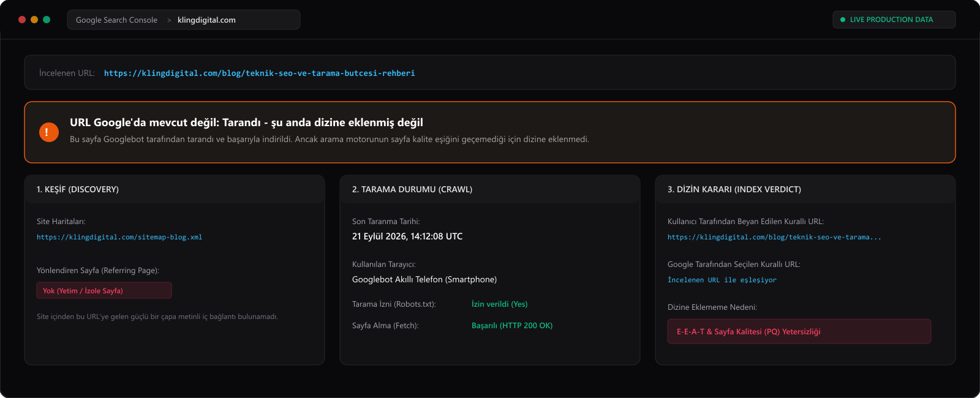Click the green live status dot indicator
This screenshot has width=980, height=398.
pos(843,20)
